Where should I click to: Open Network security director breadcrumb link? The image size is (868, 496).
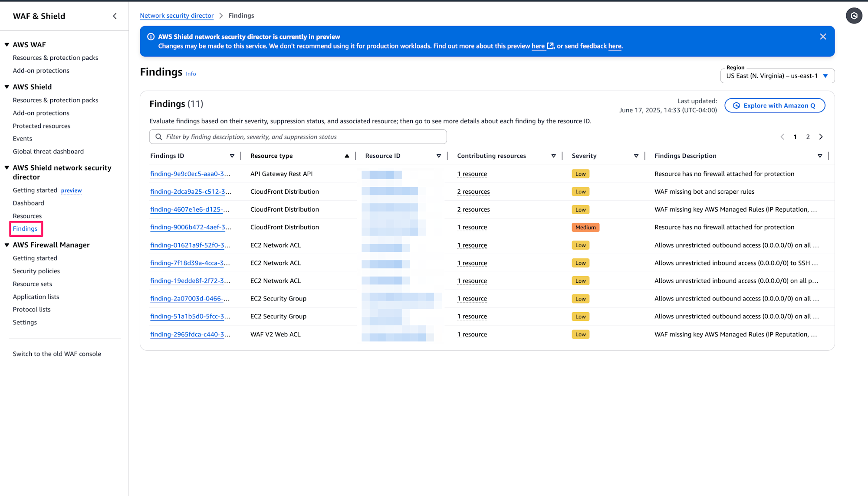click(x=177, y=16)
